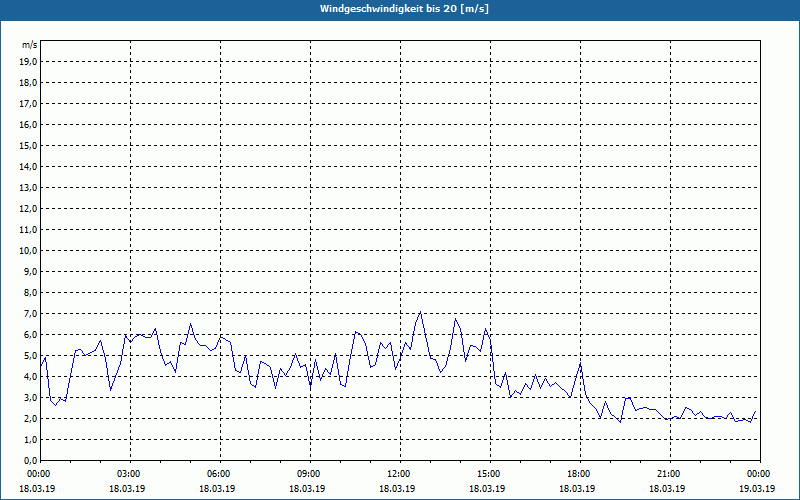Screen dimensions: 800x500
Task: Select the '18.03.19' date beneath 12:00
Action: tap(397, 489)
